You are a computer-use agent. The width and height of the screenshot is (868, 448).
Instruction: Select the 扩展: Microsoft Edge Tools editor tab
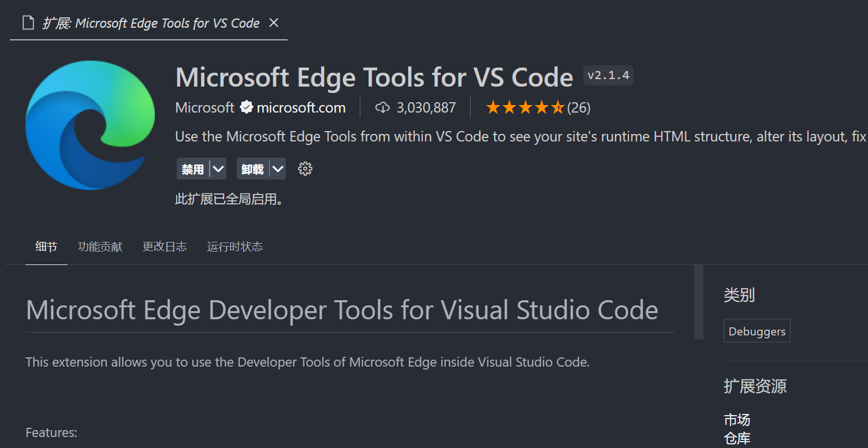[148, 23]
